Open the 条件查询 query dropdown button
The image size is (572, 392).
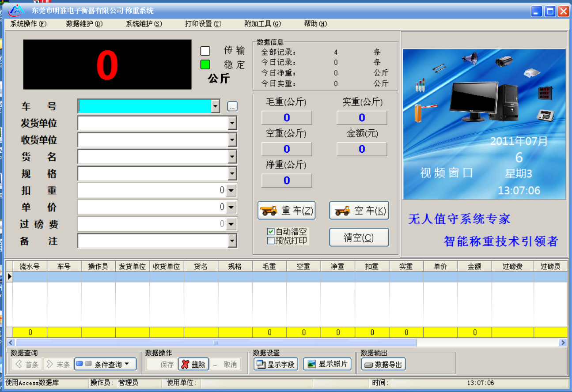point(106,364)
